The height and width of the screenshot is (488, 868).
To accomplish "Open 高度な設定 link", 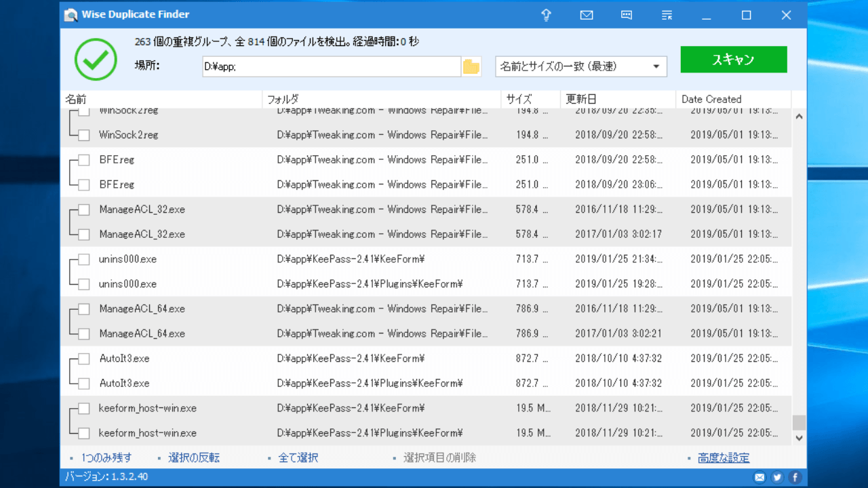I will click(724, 457).
